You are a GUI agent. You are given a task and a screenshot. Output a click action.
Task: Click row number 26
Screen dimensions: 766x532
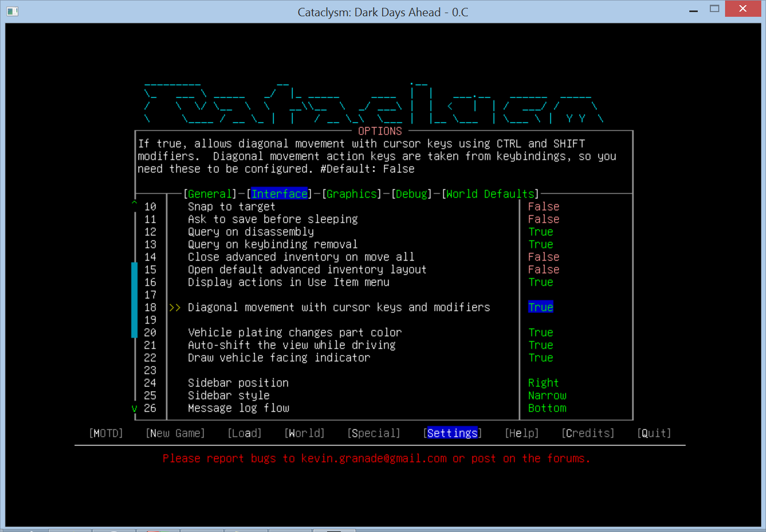pos(150,408)
